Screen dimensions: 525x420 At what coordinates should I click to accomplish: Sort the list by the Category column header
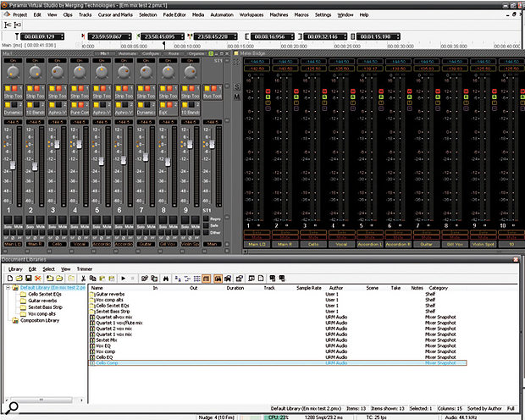pos(439,288)
